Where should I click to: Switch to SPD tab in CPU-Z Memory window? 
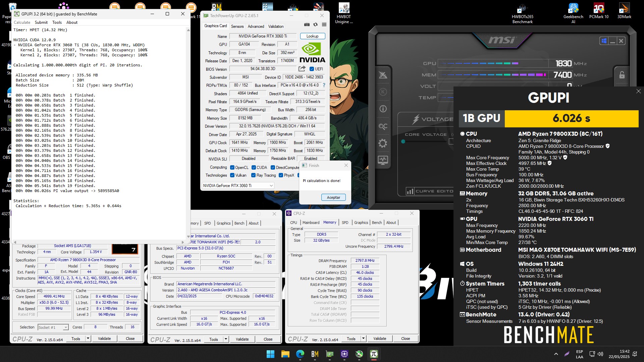345,223
